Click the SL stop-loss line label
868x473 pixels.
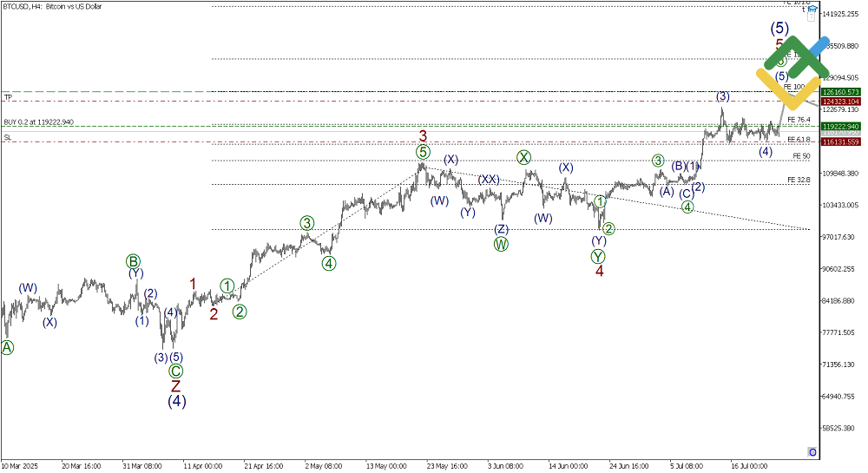[7, 137]
